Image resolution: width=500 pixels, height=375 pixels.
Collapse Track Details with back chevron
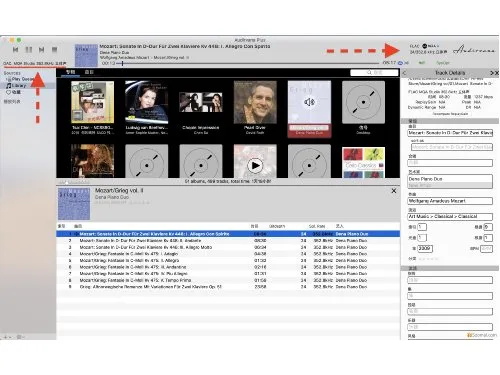pos(404,73)
